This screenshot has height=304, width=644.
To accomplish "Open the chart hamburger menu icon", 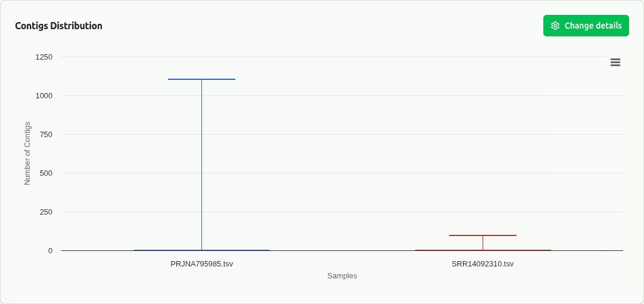I will pos(615,62).
